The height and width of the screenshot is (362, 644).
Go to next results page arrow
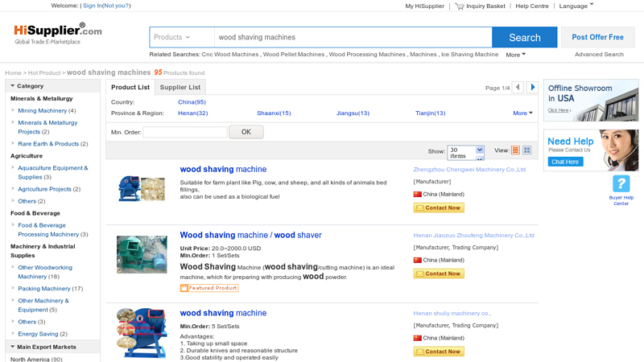(x=532, y=87)
